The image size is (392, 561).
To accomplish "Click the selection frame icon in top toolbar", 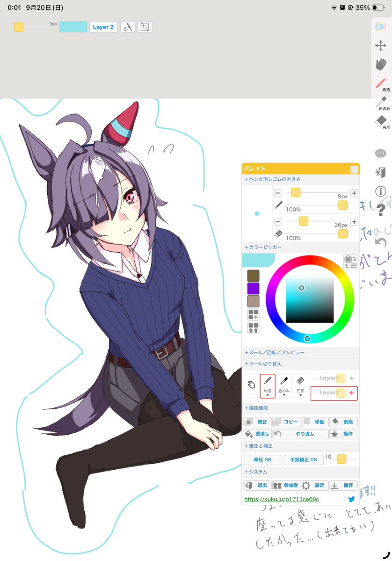I will tap(145, 27).
